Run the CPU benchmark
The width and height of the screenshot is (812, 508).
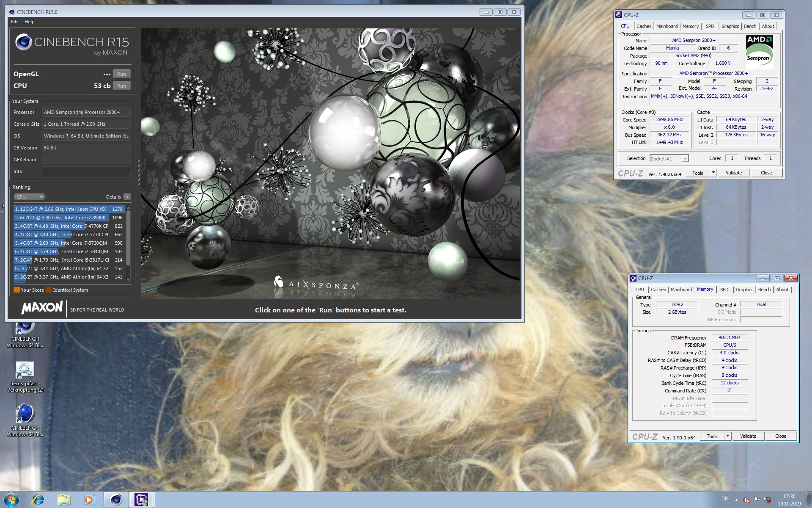[x=121, y=86]
